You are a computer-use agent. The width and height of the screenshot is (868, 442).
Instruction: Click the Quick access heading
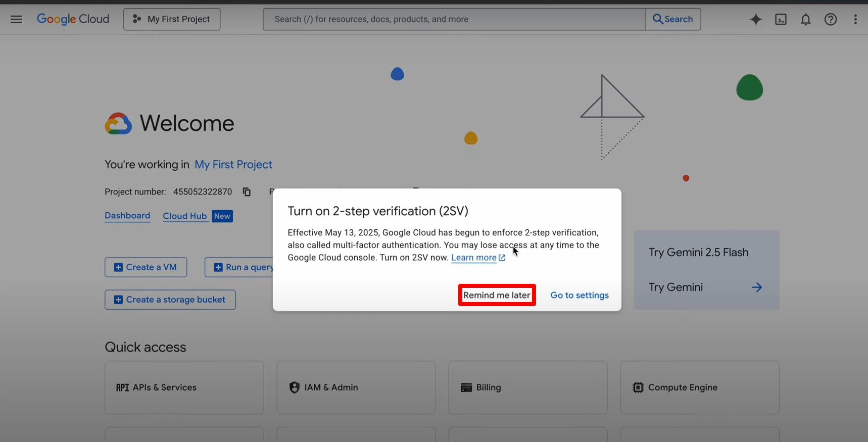point(146,347)
